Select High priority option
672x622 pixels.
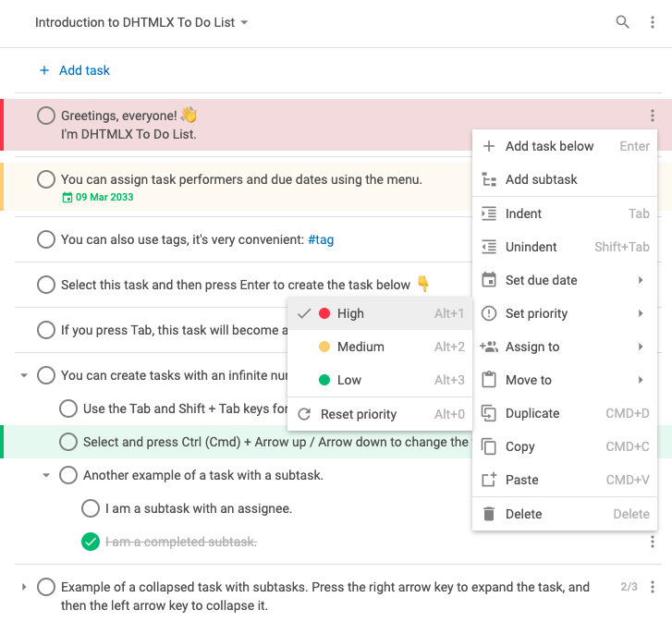coord(380,313)
